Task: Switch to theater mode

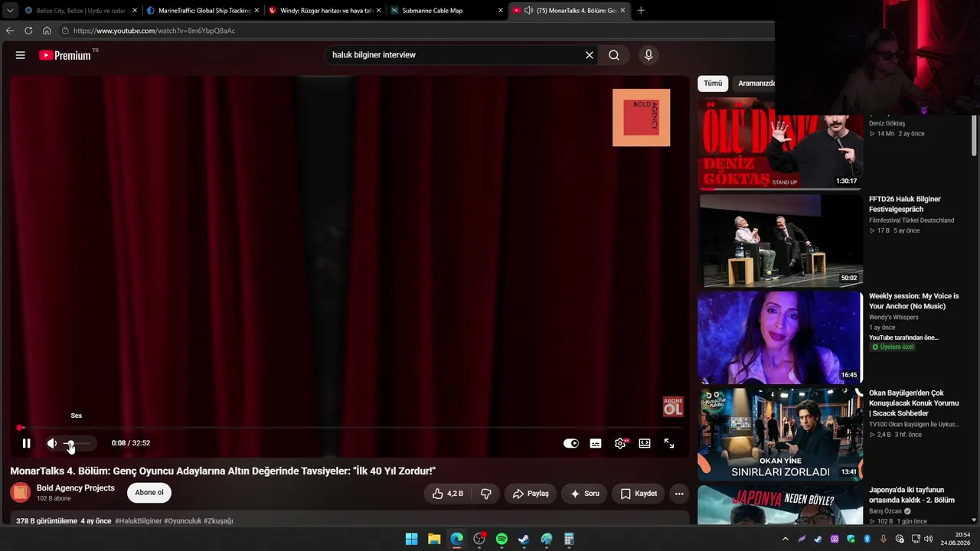Action: pos(645,443)
